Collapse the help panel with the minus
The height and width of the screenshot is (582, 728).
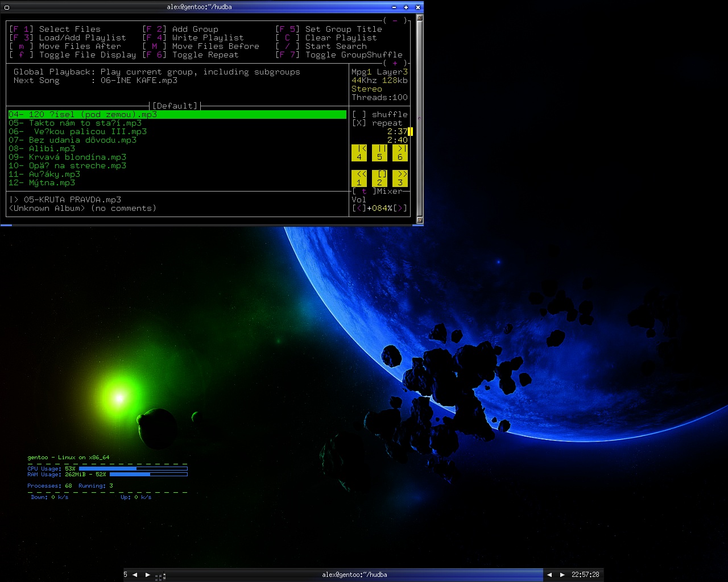pos(395,20)
